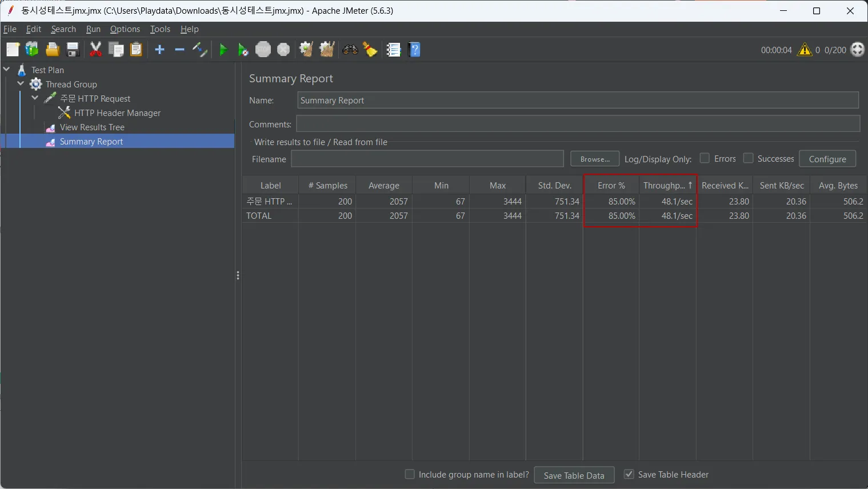Collapse the Thread Group tree node

pyautogui.click(x=21, y=84)
